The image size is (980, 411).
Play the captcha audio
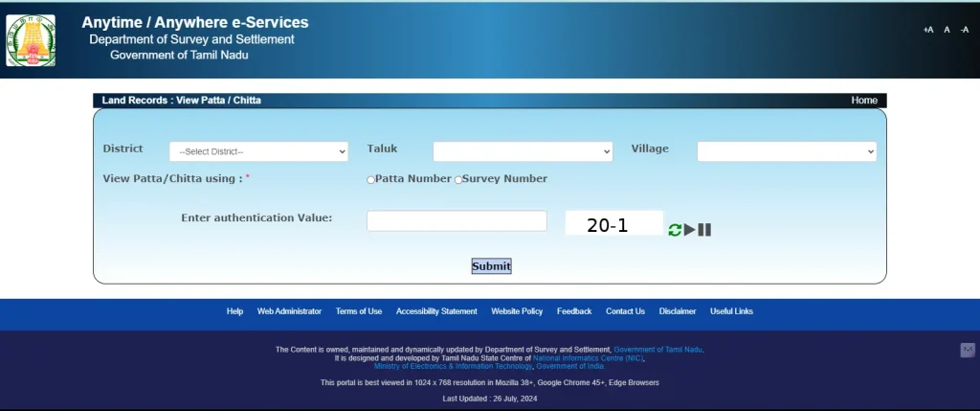point(689,230)
